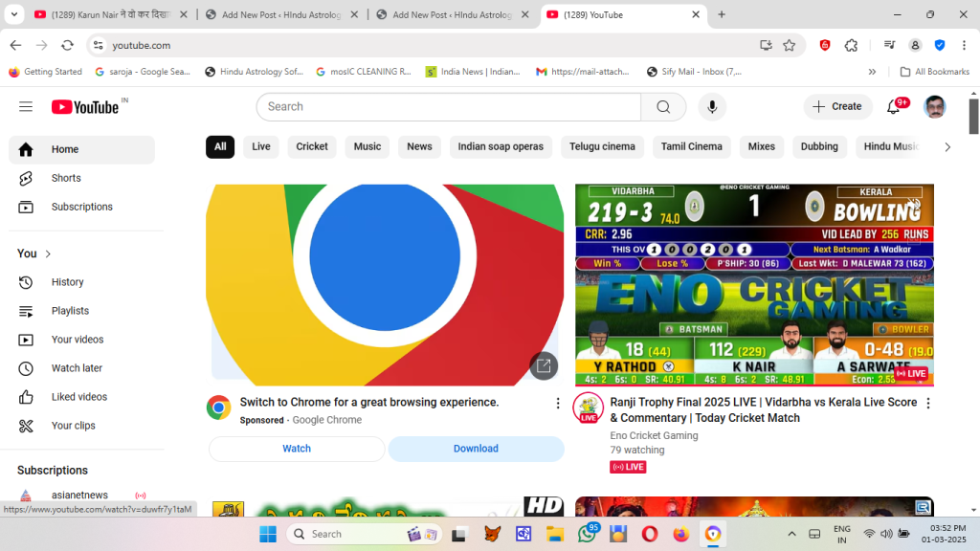Open the All Bookmarks folder
The width and height of the screenshot is (980, 551).
934,72
